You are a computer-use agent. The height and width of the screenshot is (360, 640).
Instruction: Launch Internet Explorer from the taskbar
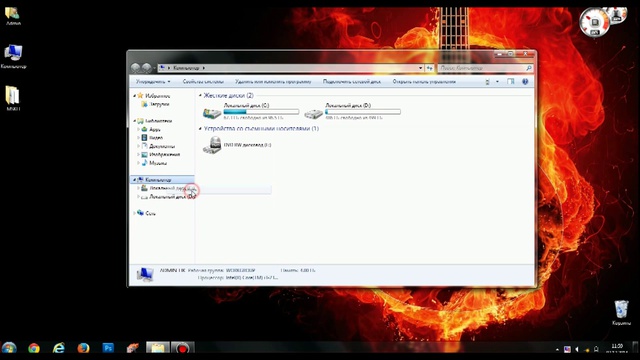click(59, 348)
